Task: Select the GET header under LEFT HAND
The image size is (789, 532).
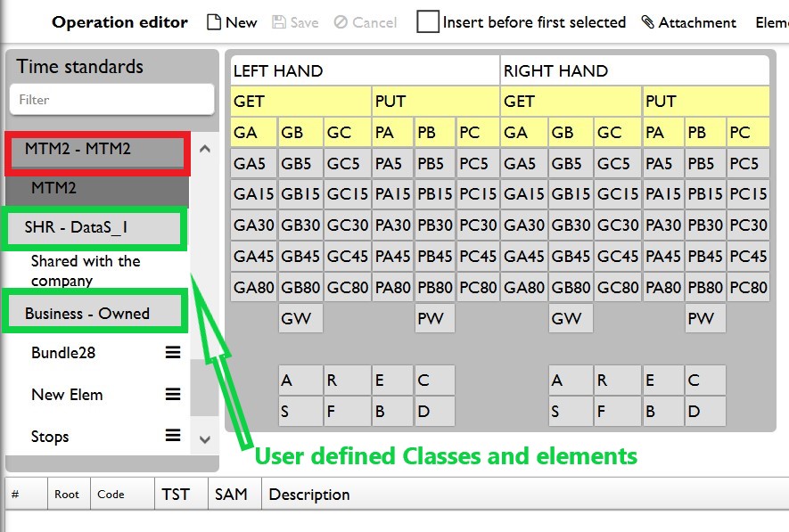Action: pos(300,101)
